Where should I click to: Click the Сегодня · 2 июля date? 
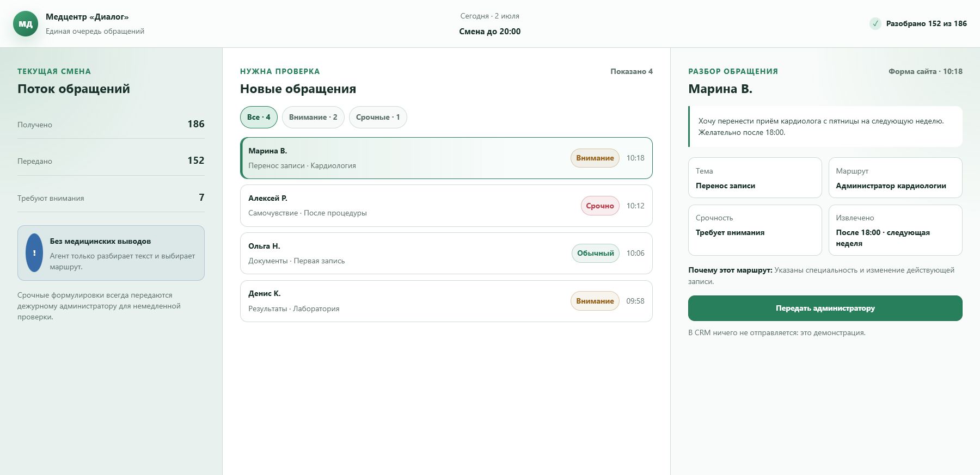coord(490,16)
